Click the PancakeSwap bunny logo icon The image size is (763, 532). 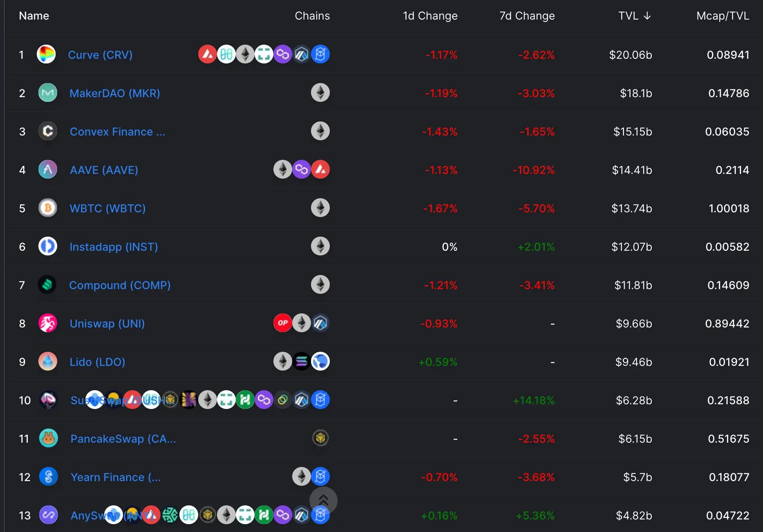[49, 438]
